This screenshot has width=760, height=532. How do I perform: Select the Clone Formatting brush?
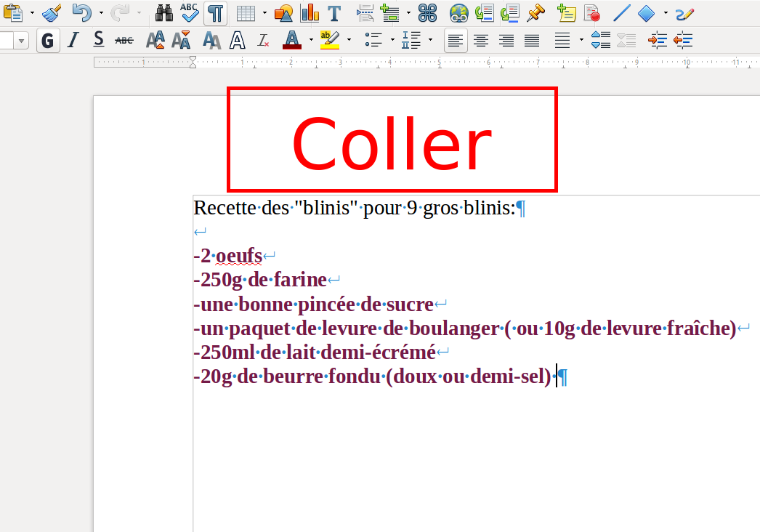[x=50, y=12]
